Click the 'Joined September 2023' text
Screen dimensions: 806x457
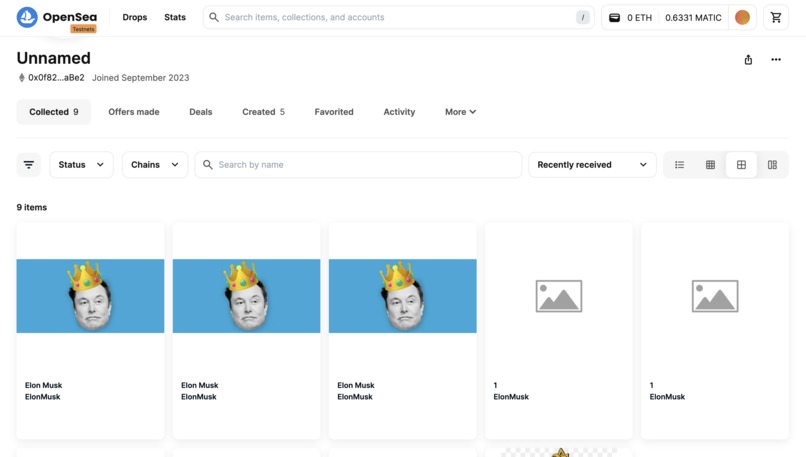click(140, 78)
